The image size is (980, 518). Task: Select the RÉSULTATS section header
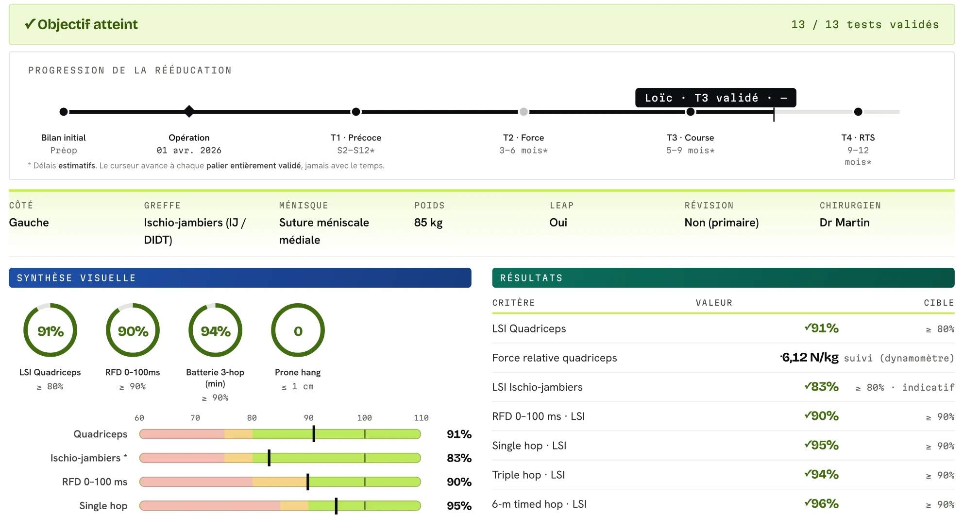coord(723,277)
